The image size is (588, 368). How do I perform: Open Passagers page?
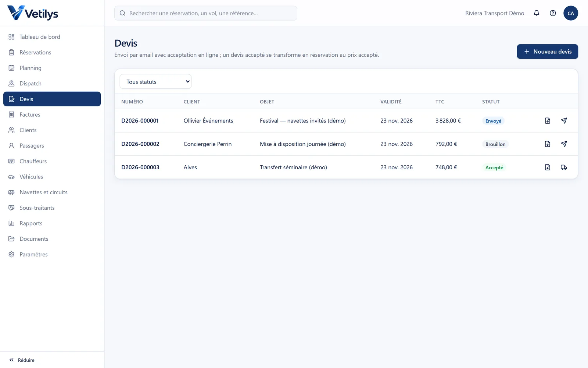click(x=52, y=146)
